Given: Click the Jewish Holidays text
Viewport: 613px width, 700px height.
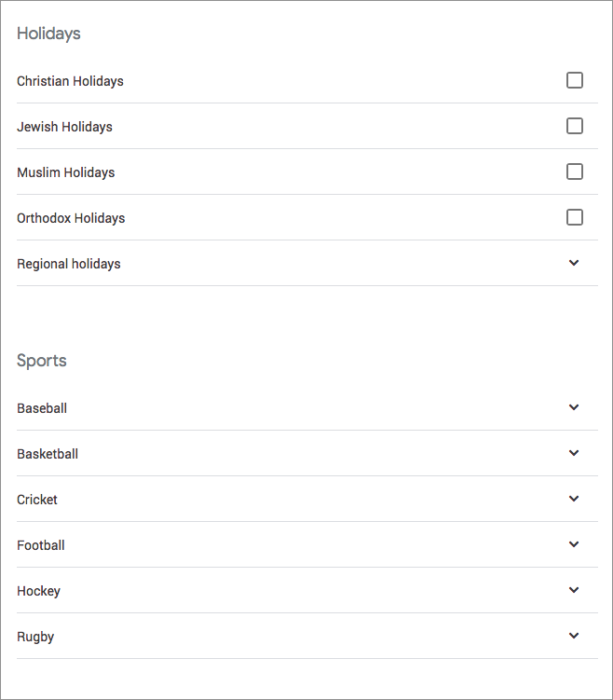Looking at the screenshot, I should point(64,127).
